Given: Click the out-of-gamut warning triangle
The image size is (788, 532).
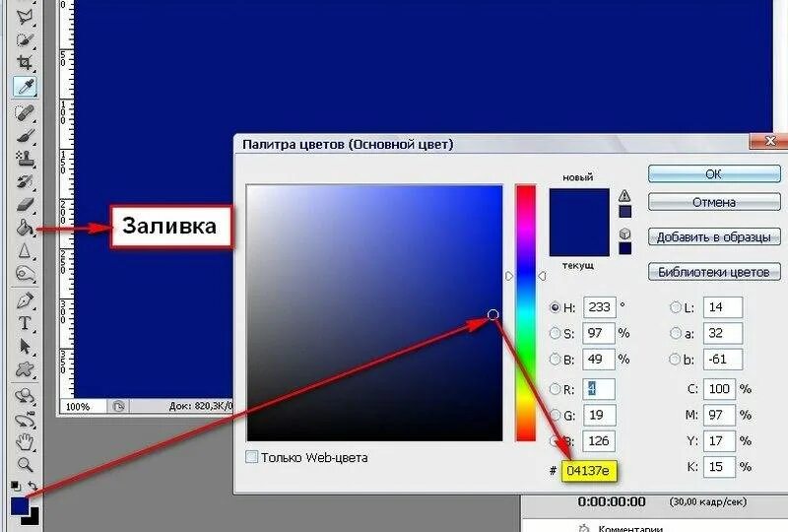Looking at the screenshot, I should (x=624, y=195).
